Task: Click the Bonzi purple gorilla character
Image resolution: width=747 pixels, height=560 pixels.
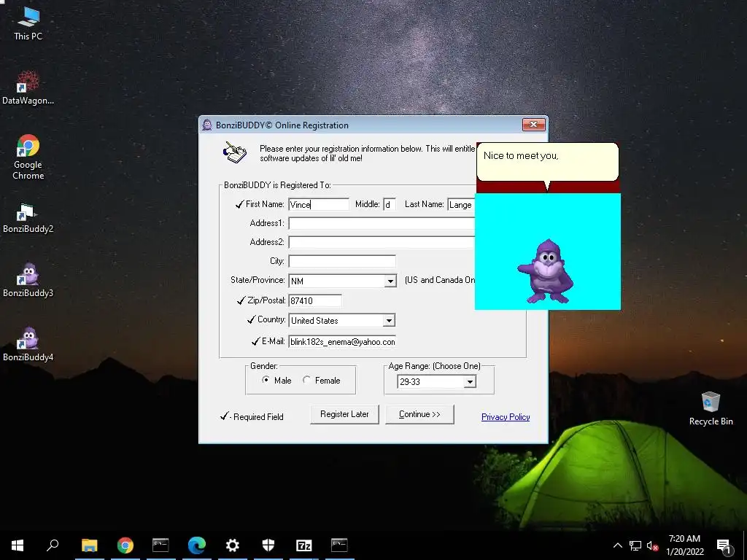Action: click(x=546, y=271)
